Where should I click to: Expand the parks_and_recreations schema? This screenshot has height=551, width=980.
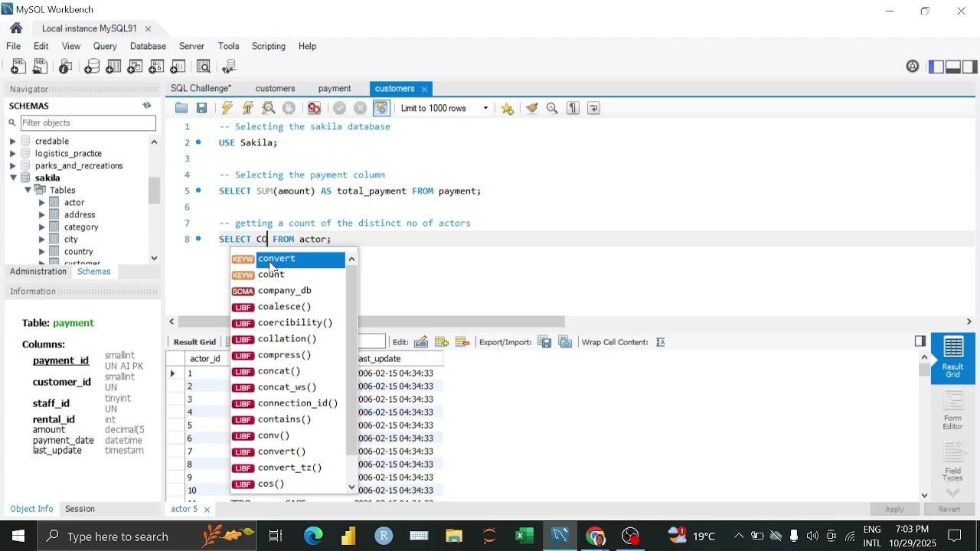tap(12, 166)
